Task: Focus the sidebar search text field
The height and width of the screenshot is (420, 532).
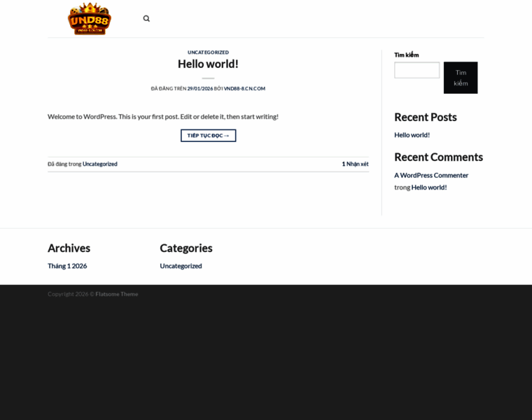Action: coord(416,70)
